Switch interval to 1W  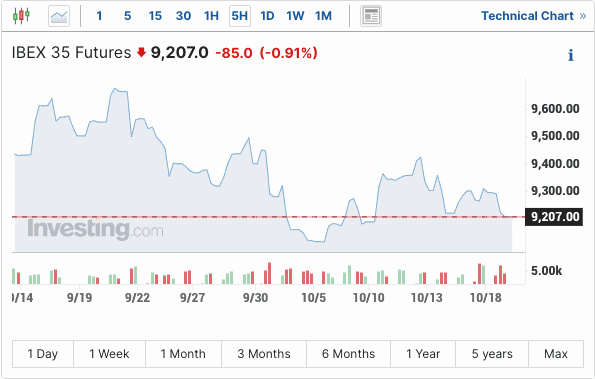pos(295,16)
